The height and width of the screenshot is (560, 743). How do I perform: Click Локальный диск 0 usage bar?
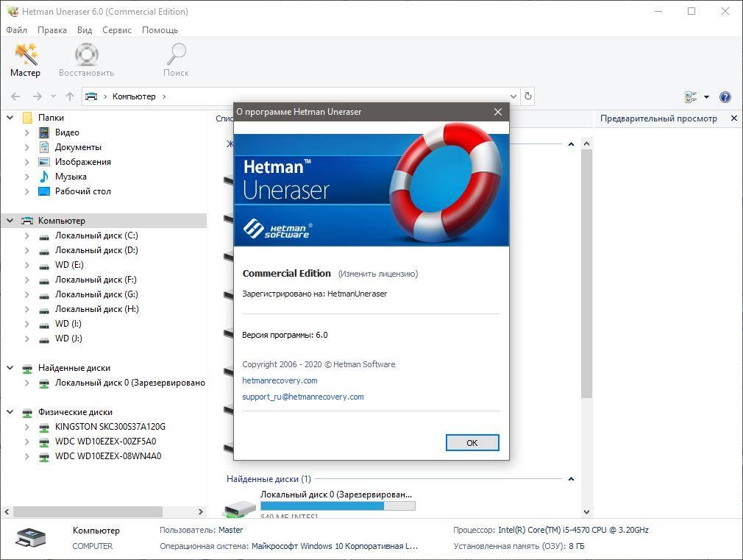(x=338, y=506)
